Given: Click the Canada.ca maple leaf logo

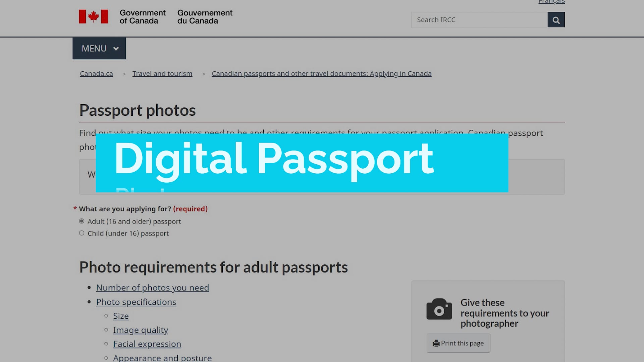Looking at the screenshot, I should 93,17.
